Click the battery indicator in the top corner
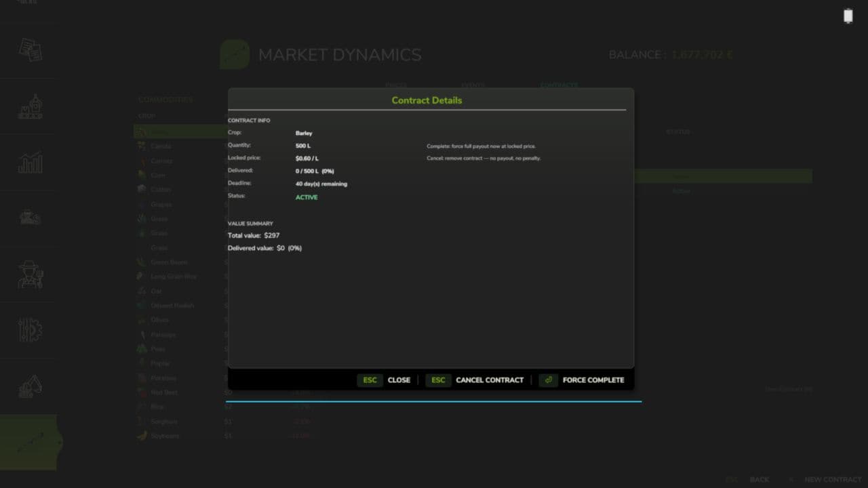Viewport: 868px width, 488px height. [848, 15]
